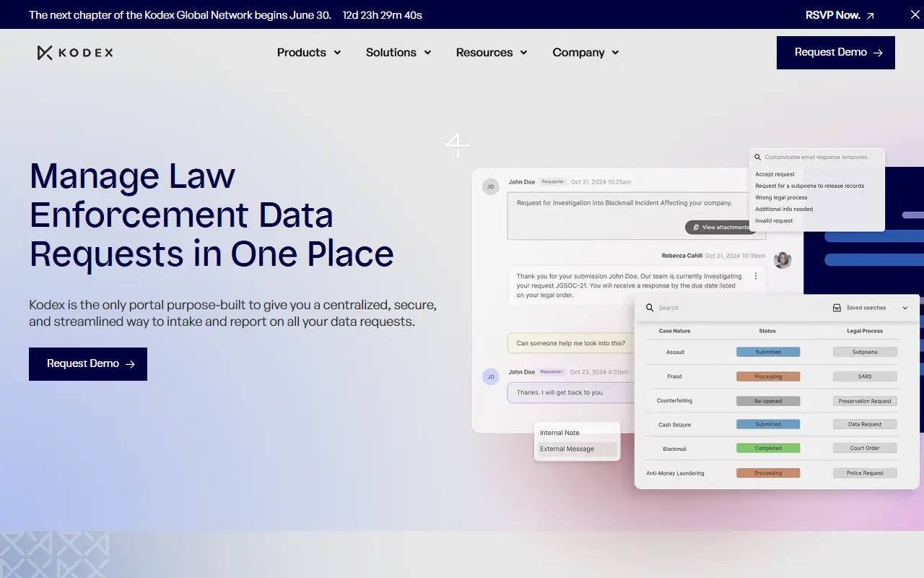Select the External Message option
924x578 pixels.
coord(577,449)
